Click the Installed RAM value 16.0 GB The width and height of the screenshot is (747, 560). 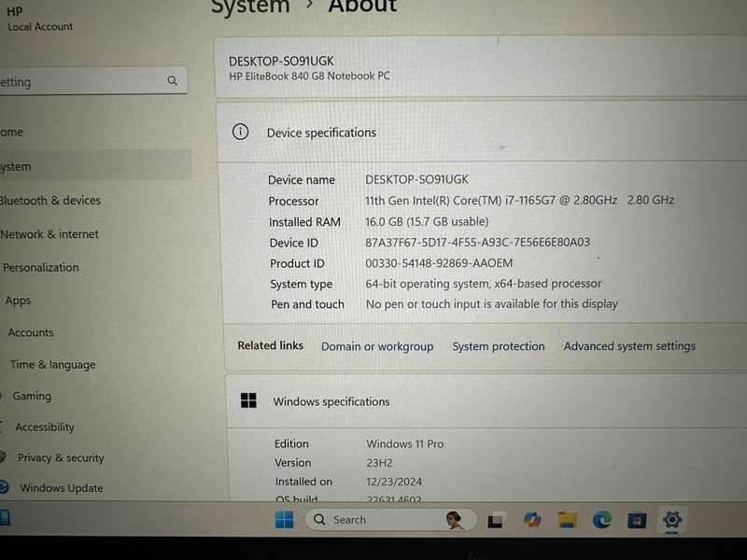pyautogui.click(x=427, y=221)
